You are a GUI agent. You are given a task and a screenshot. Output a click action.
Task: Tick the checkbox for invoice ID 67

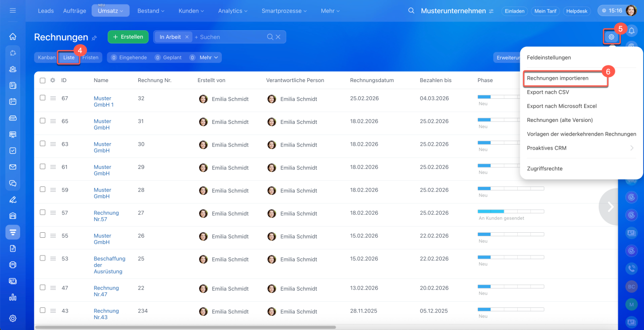43,98
